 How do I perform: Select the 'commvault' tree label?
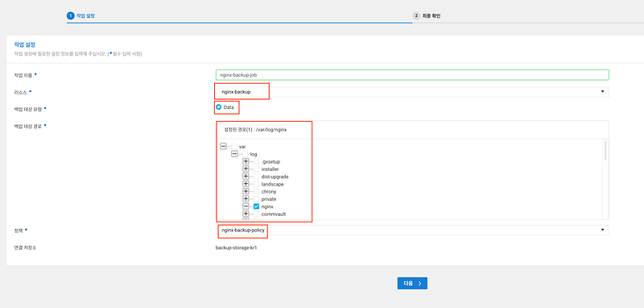(274, 214)
